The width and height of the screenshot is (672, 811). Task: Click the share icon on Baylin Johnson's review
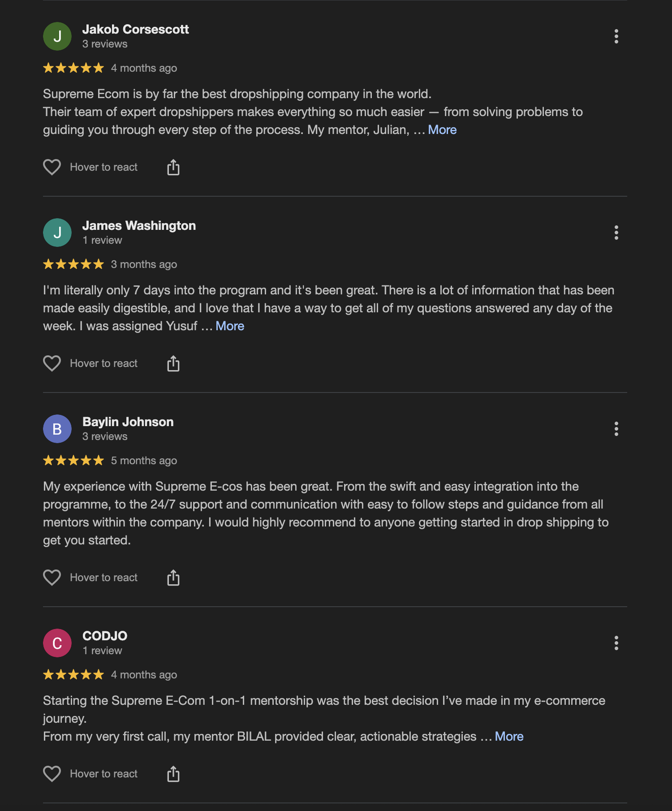point(174,577)
